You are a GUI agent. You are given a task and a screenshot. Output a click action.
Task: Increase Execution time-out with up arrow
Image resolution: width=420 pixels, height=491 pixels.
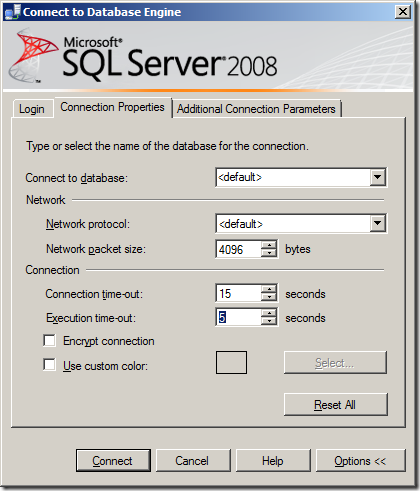[x=269, y=314]
